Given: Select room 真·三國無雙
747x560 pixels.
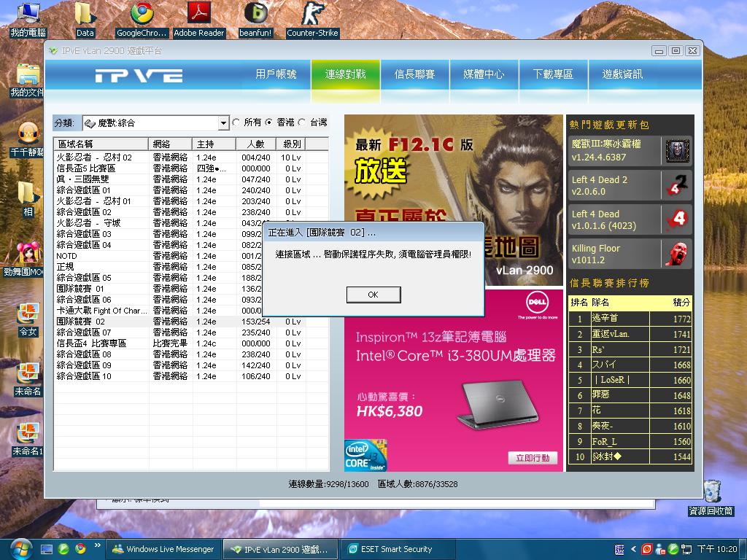Looking at the screenshot, I should click(x=191, y=179).
